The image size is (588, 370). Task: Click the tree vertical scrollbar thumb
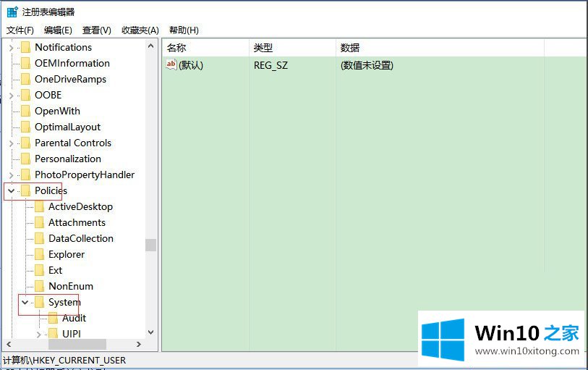coord(150,245)
